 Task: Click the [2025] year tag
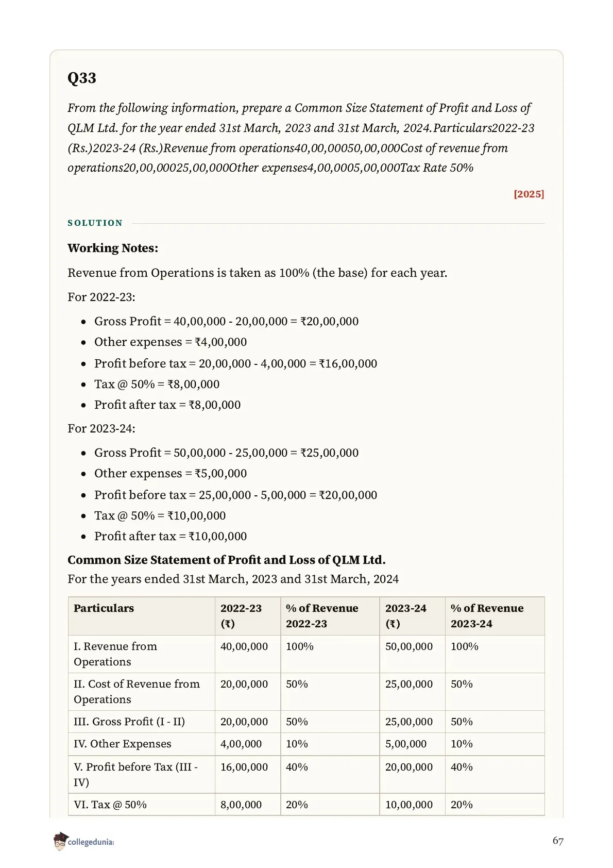[529, 194]
